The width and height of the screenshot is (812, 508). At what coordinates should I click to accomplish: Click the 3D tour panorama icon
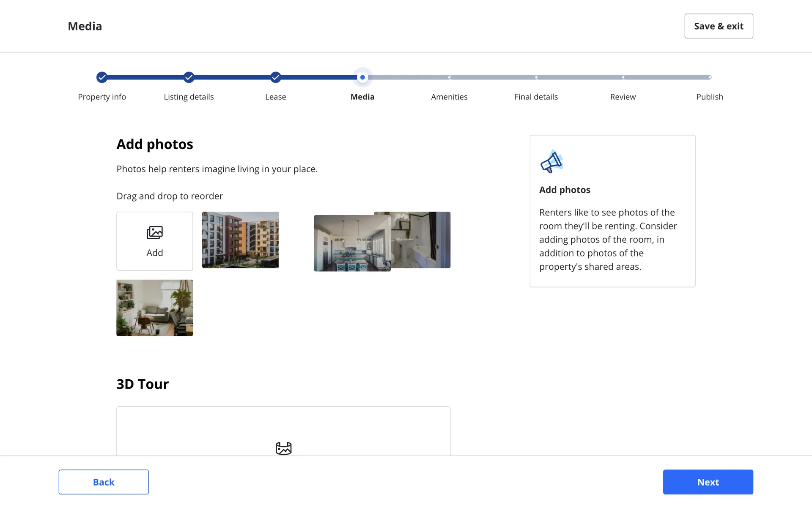coord(283,448)
